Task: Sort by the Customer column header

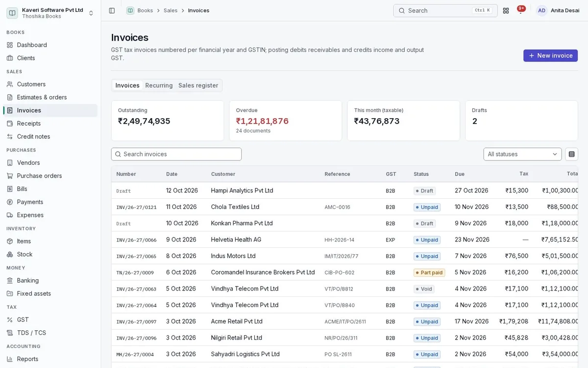Action: [223, 174]
